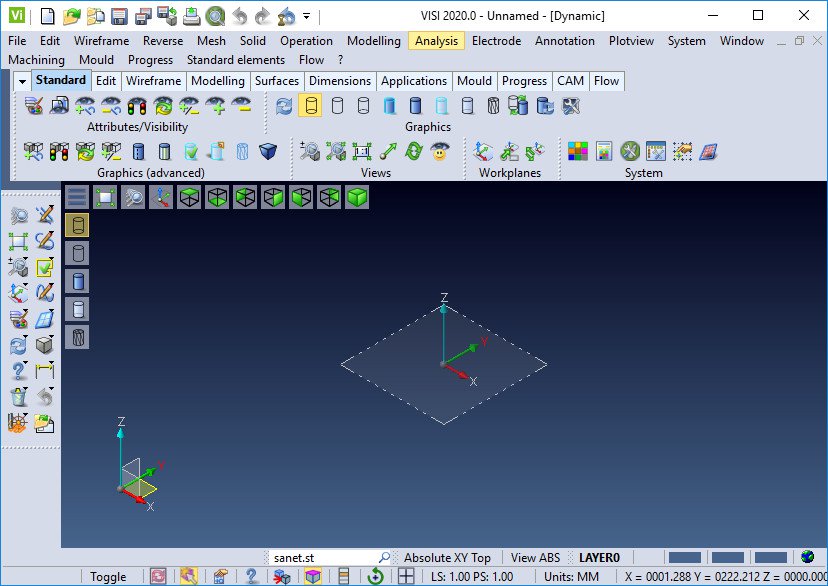The image size is (828, 586).
Task: Click the smiley face eye icon in Views
Action: [x=439, y=152]
